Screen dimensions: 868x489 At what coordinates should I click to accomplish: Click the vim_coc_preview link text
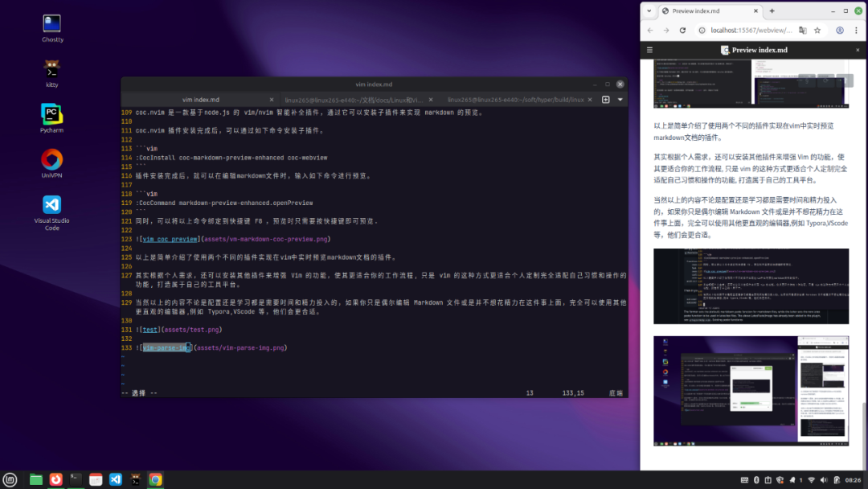170,239
